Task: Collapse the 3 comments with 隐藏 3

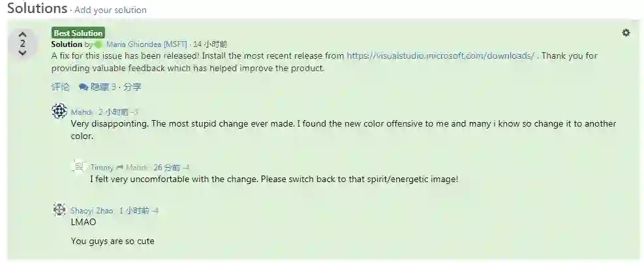Action: click(104, 87)
